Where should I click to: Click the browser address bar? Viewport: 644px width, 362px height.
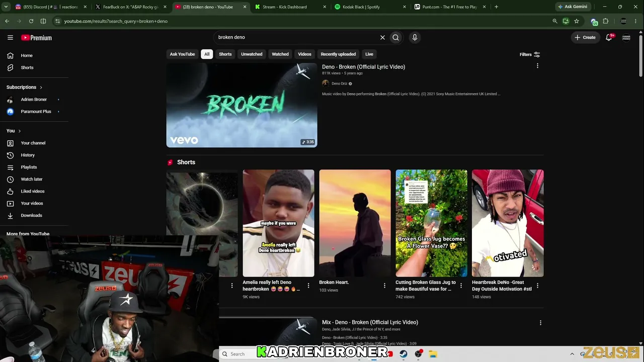(x=302, y=21)
